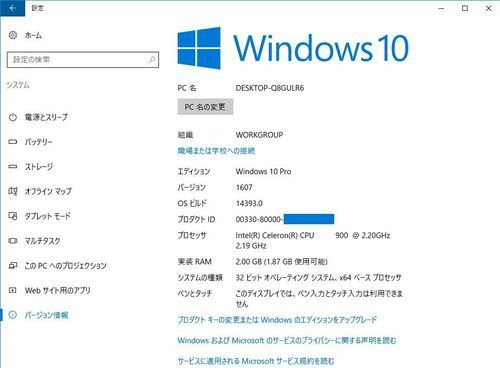Viewport: 500px width, 368px height.
Task: Open プロダクト キーの変更 upgrade link
Action: 277,320
